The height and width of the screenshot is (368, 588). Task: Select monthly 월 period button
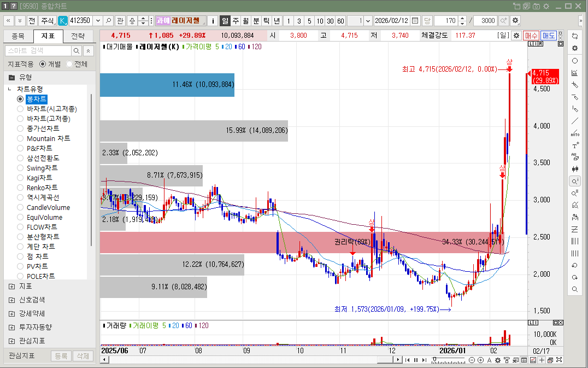[x=245, y=21]
